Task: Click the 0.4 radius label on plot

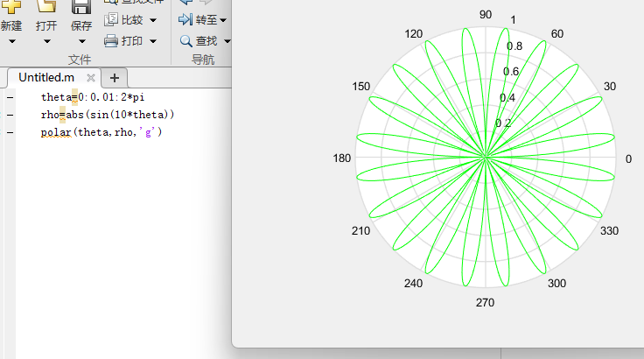Action: pos(507,98)
